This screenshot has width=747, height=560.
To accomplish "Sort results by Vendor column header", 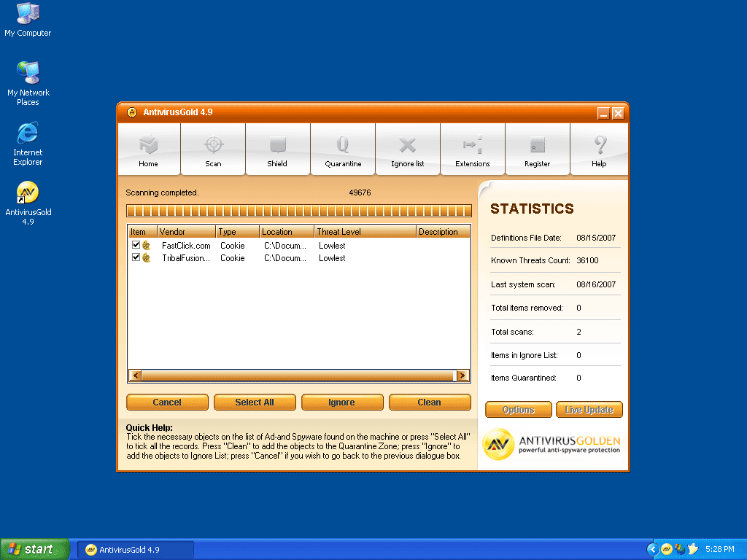I will [186, 232].
